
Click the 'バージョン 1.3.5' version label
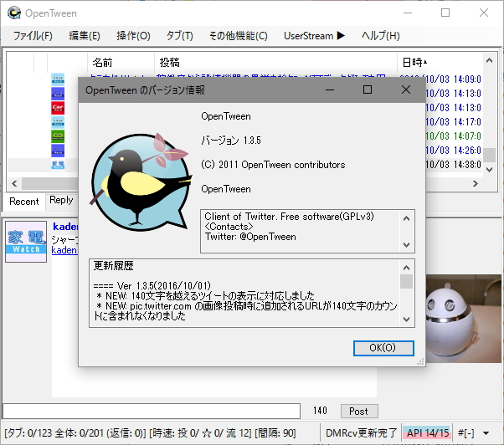click(231, 141)
